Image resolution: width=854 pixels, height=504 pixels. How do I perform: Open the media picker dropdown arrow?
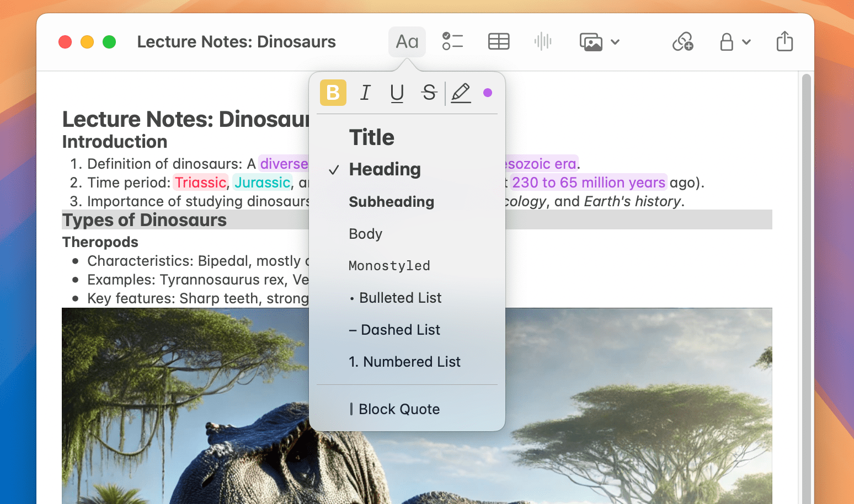click(616, 41)
